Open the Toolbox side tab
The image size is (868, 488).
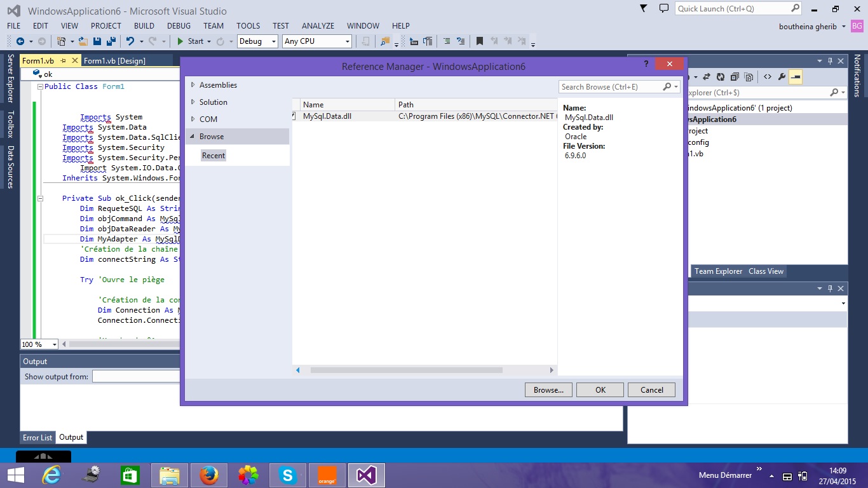(x=10, y=125)
